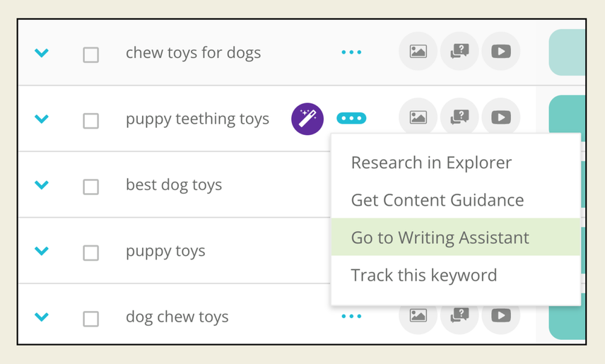Click Track this keyword option

424,275
